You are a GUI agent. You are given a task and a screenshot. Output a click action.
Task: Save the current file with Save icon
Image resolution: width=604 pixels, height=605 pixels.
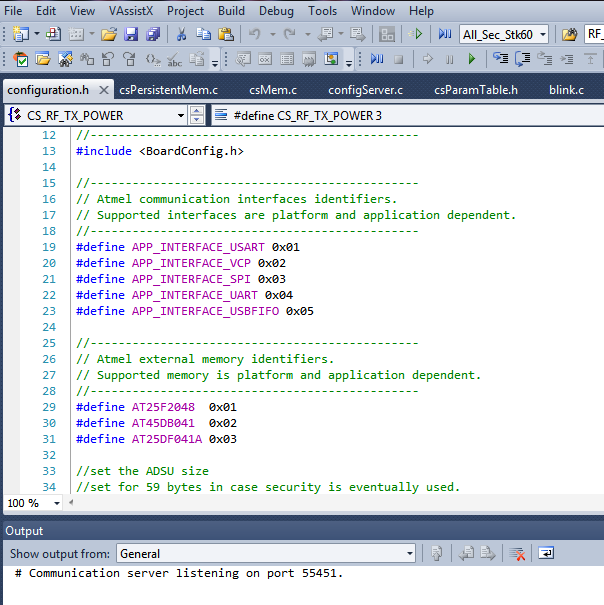tap(131, 34)
